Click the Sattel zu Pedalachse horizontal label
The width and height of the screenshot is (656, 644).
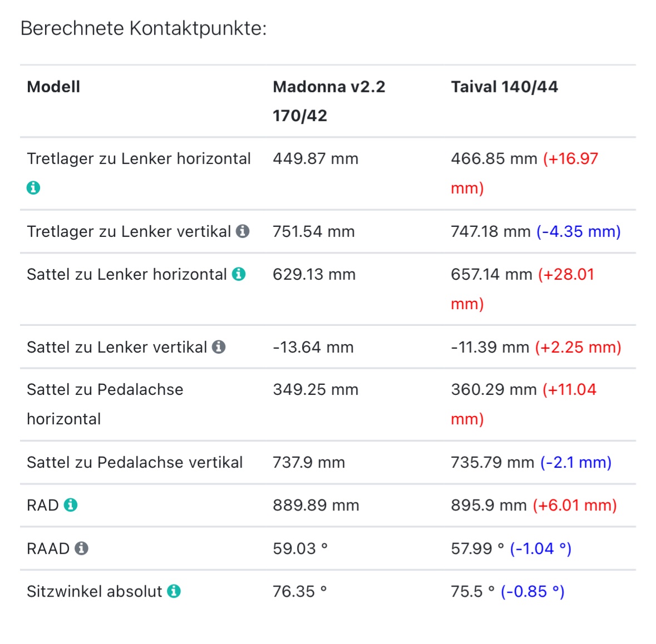[105, 404]
